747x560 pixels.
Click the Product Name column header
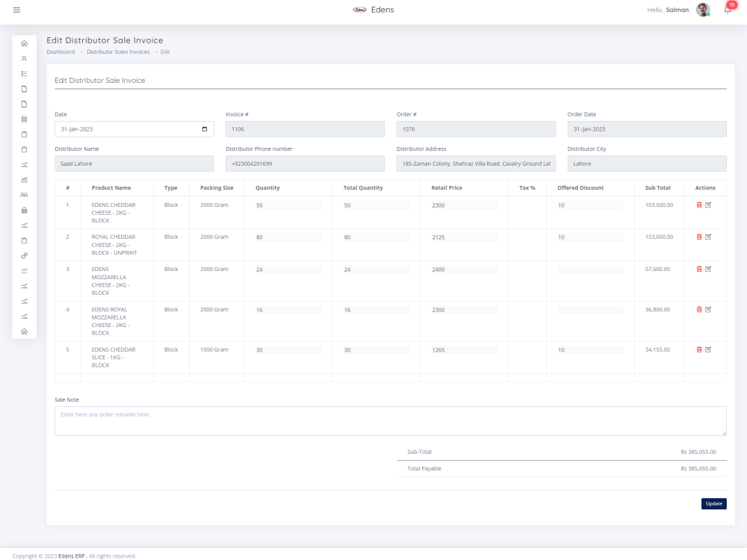(111, 187)
